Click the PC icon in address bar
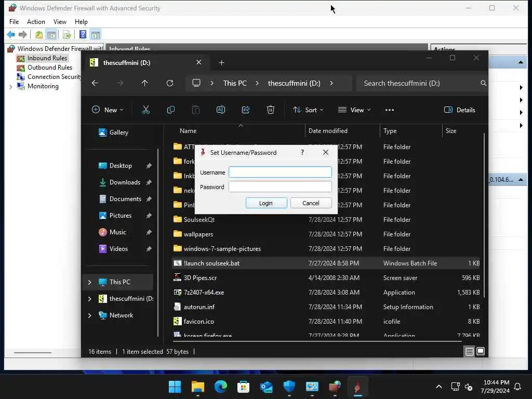 point(196,83)
